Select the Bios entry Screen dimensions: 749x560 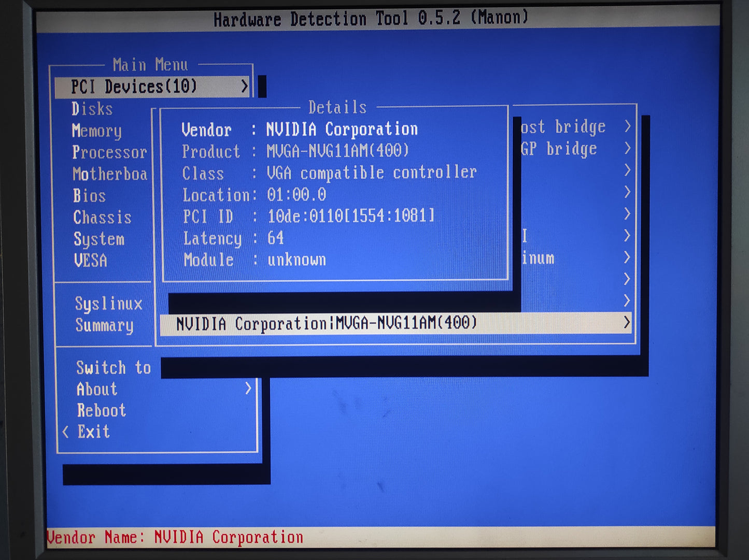coord(89,196)
